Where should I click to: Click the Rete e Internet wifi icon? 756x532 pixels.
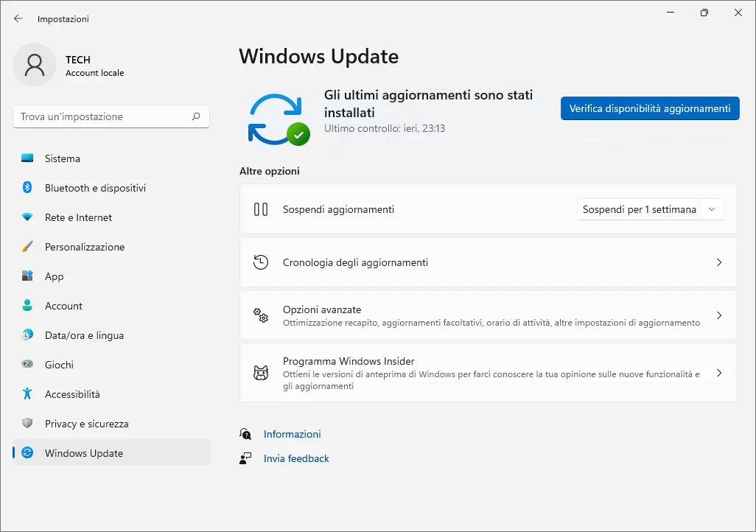[x=27, y=217]
